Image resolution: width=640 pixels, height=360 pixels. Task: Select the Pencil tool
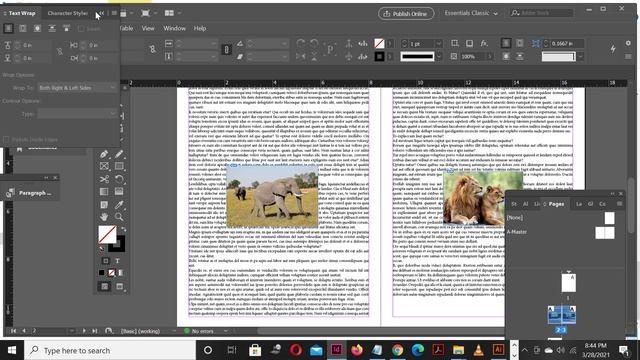point(119,154)
